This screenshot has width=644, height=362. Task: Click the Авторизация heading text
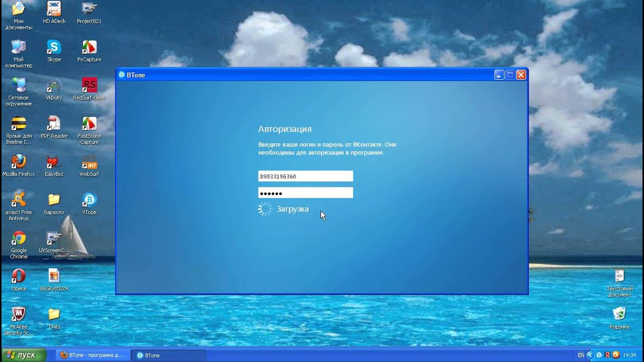[x=285, y=129]
